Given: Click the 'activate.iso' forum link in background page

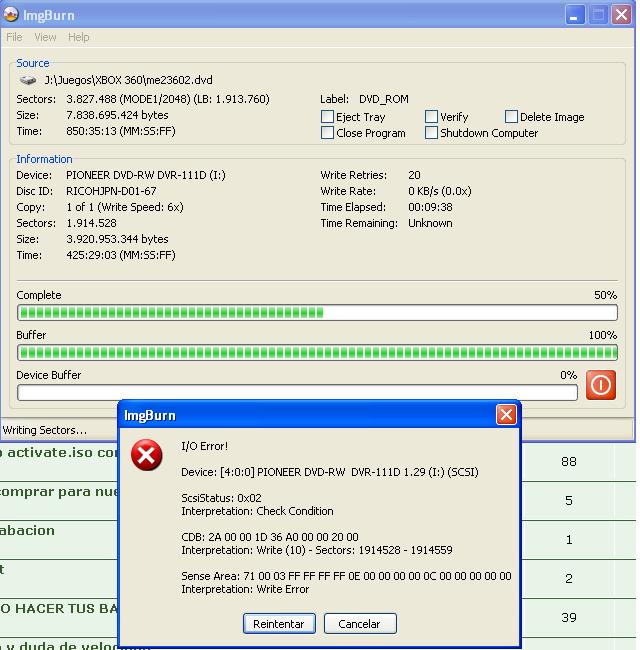Looking at the screenshot, I should pos(58,453).
